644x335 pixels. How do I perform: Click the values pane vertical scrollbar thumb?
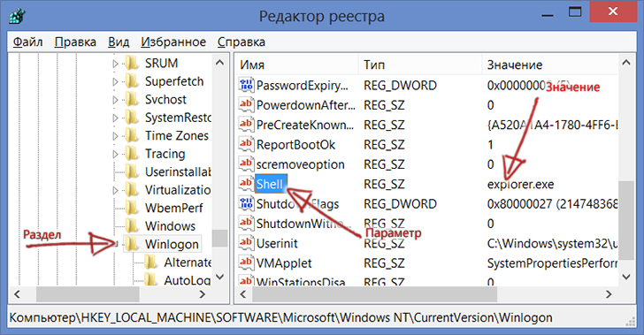click(626, 220)
